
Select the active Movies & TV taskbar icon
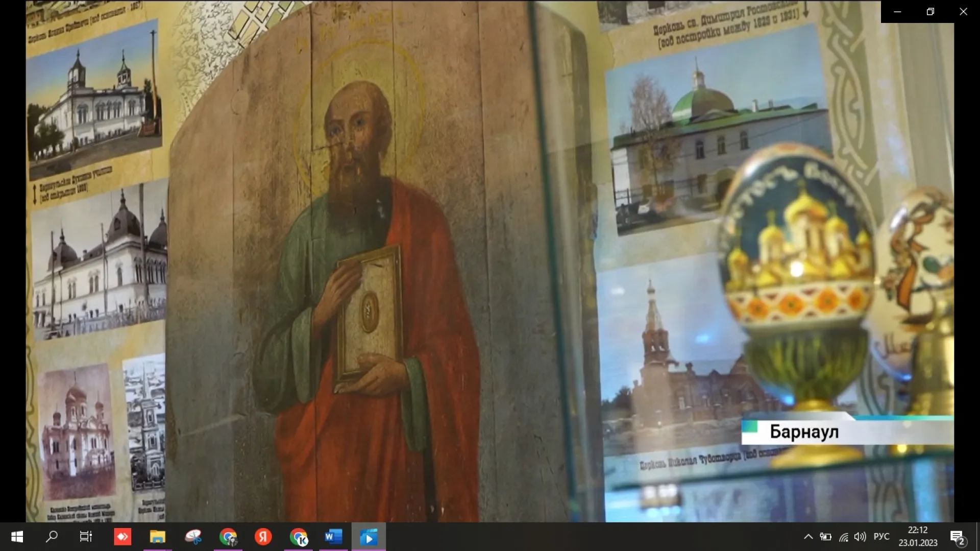tap(369, 537)
